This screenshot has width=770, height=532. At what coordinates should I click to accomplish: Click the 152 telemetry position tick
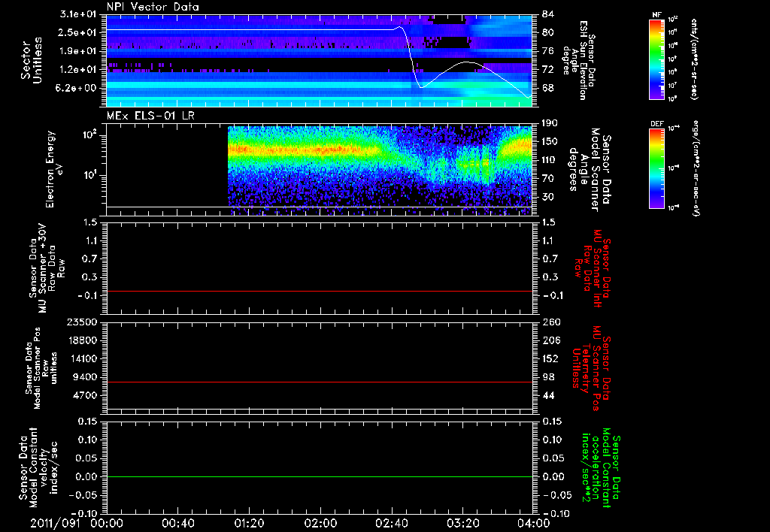(550, 358)
